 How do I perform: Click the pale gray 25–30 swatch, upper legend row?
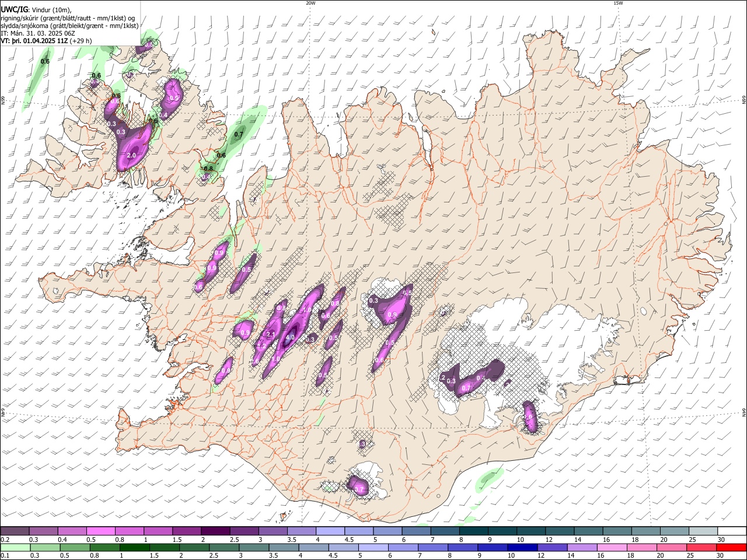click(702, 531)
